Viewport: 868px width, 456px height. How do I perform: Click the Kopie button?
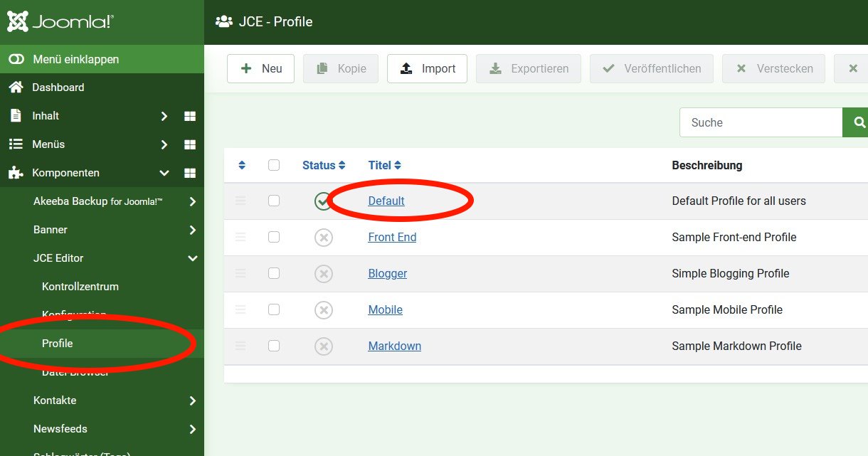(x=341, y=68)
